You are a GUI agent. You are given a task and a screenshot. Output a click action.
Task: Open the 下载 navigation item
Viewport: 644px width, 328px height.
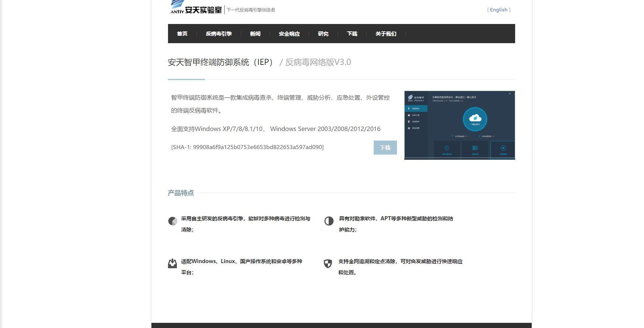[352, 34]
